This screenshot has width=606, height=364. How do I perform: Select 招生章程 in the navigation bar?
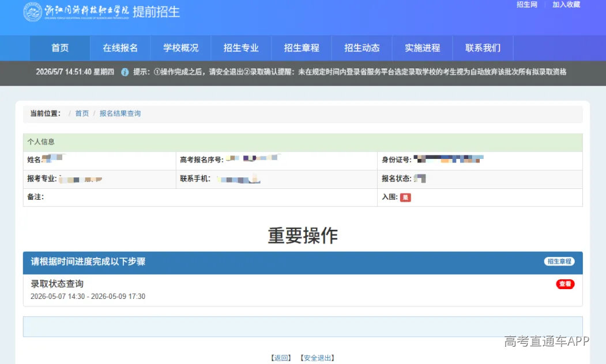tap(302, 48)
